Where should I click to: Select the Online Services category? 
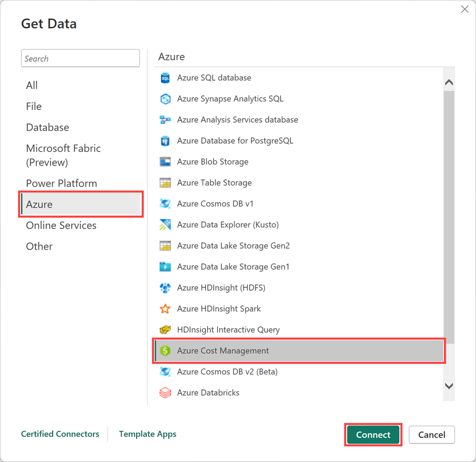[61, 225]
